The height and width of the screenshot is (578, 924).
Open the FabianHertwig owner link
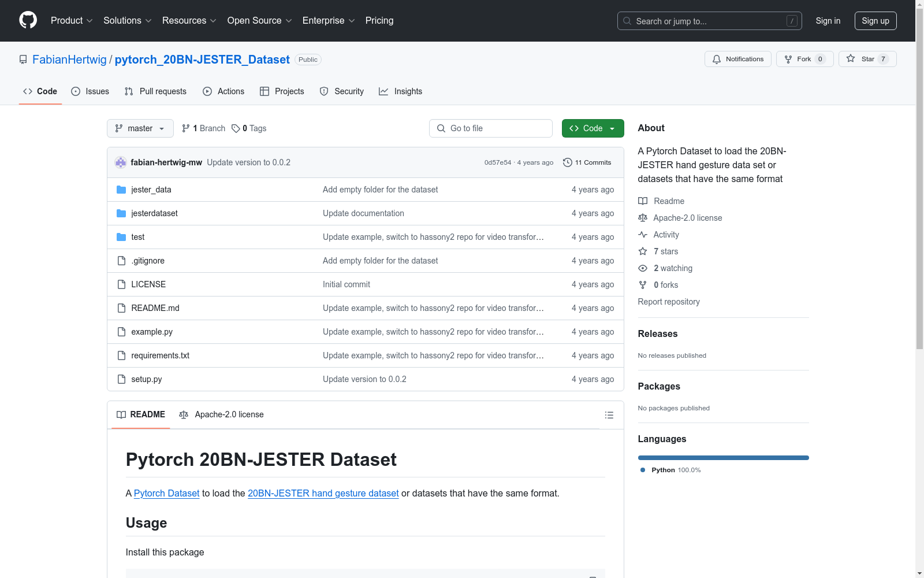coord(69,60)
